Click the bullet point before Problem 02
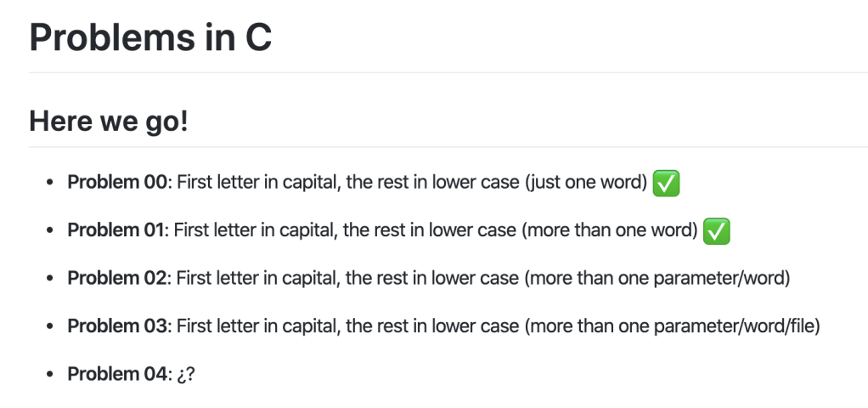 52,278
